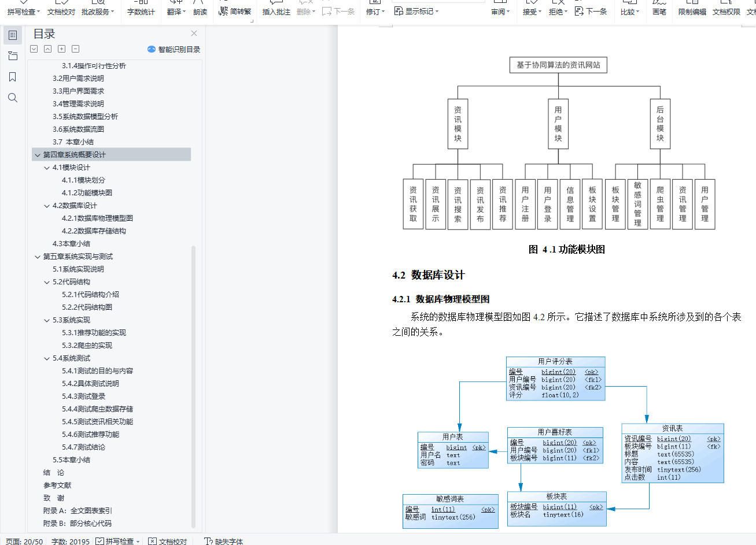Click the minus box icon under 目录
This screenshot has width=756, height=545.
(76, 49)
